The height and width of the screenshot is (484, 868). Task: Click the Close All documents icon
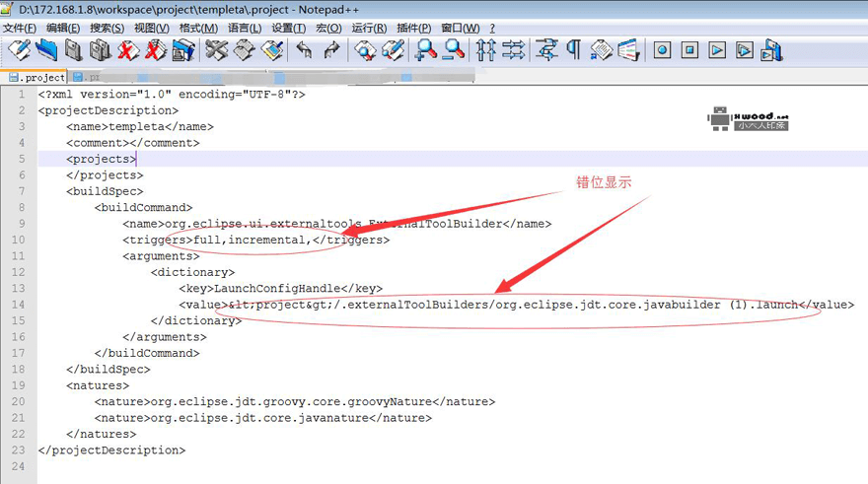[x=156, y=50]
